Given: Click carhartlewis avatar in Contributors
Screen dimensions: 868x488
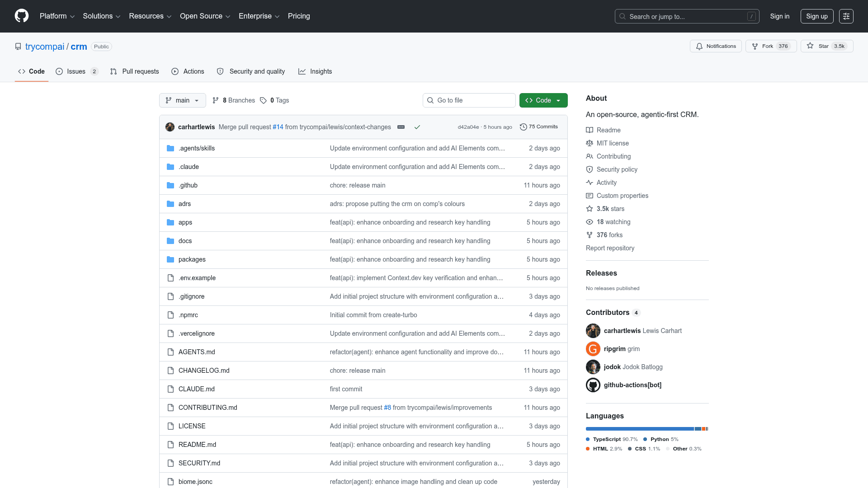Looking at the screenshot, I should pos(593,331).
